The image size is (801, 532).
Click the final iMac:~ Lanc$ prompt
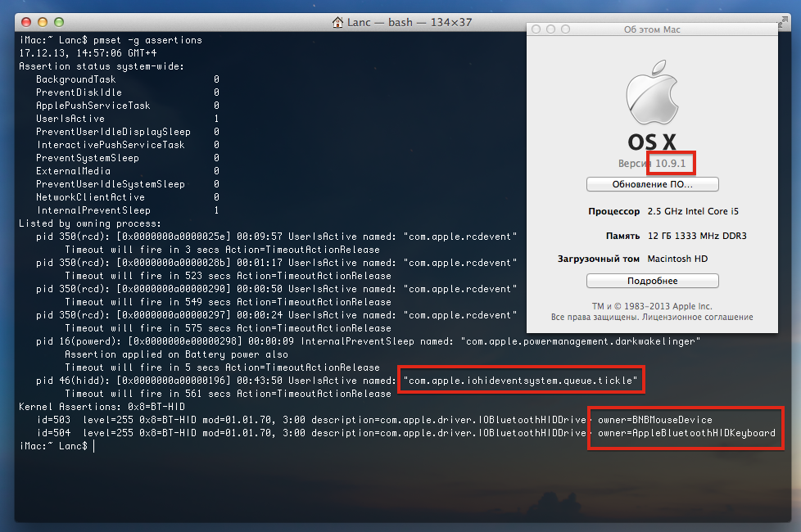point(53,446)
